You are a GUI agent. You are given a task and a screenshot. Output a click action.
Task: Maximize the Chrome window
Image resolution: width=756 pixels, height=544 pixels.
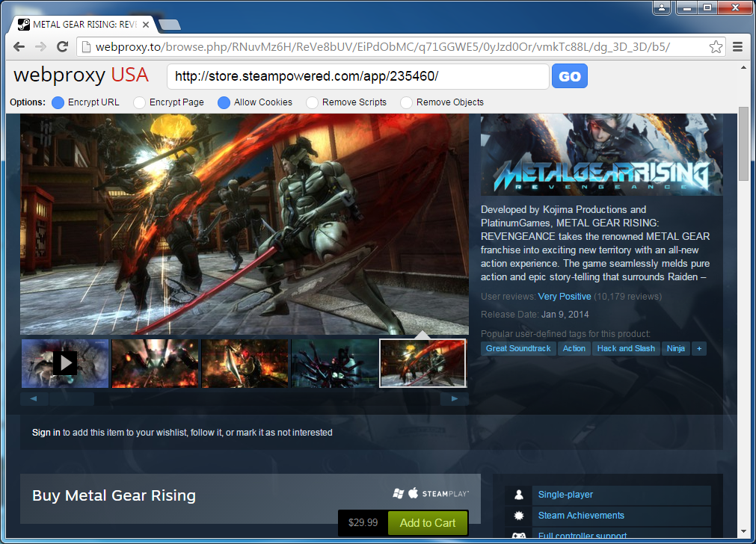[707, 7]
